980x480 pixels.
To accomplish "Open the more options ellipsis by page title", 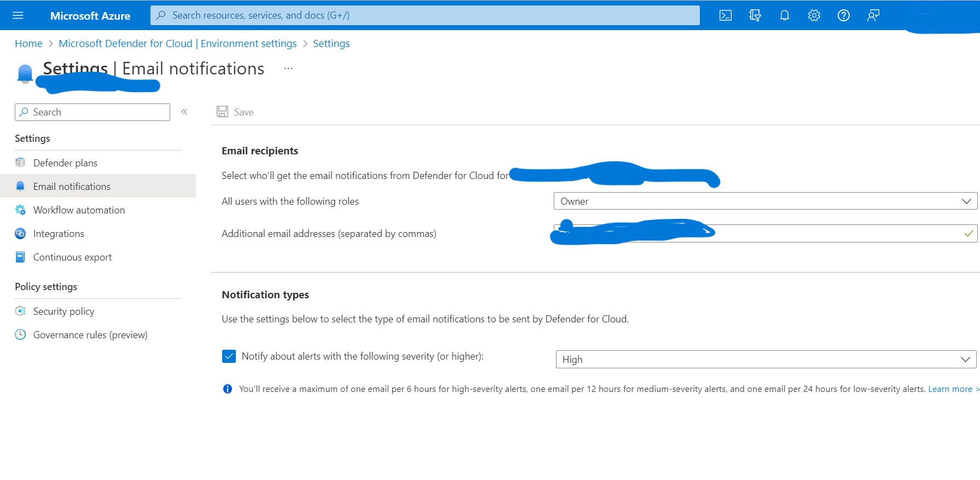I will pos(288,68).
